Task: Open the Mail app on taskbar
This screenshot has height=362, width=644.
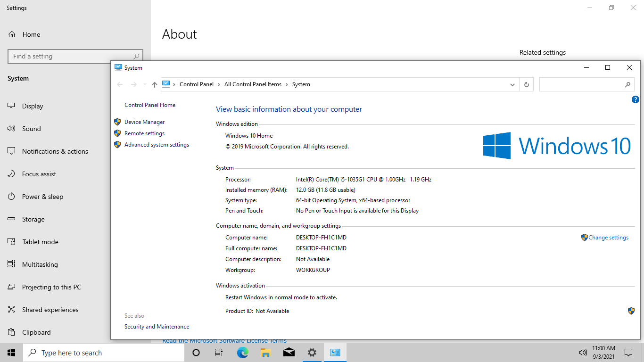Action: tap(289, 353)
